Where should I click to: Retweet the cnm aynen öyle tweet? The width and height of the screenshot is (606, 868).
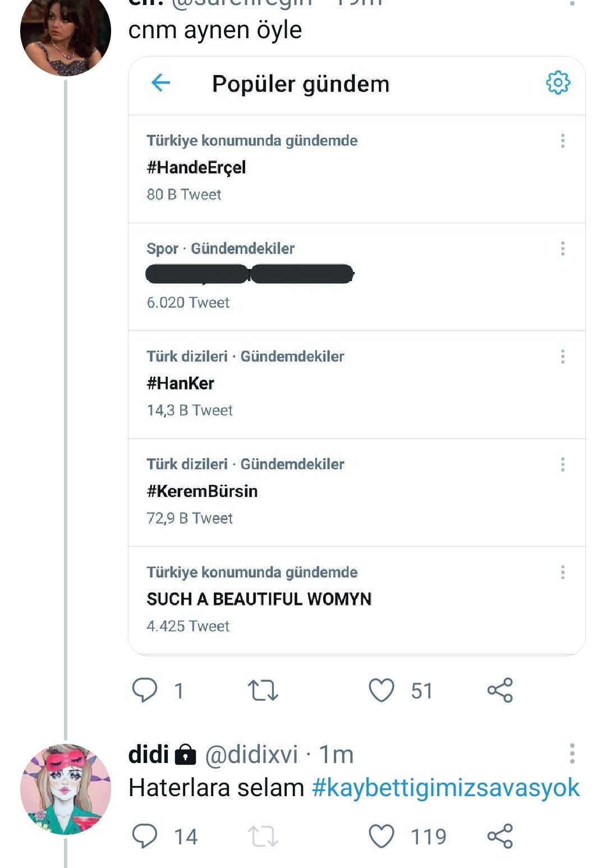[x=263, y=690]
